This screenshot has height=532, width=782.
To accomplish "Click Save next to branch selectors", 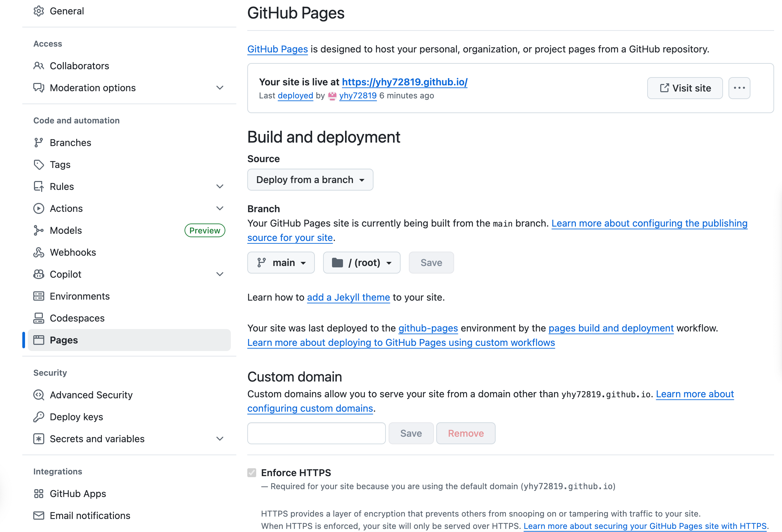I will (431, 263).
